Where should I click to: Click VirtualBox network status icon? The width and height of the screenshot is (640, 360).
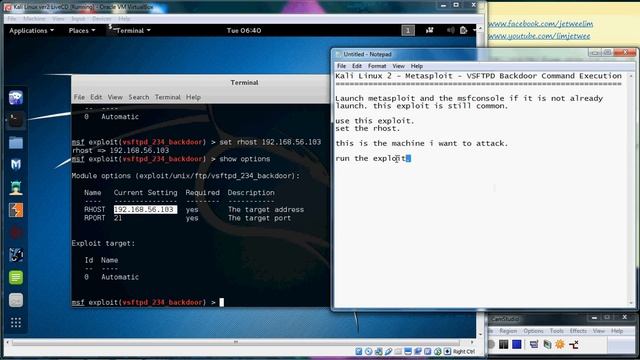[x=378, y=351]
